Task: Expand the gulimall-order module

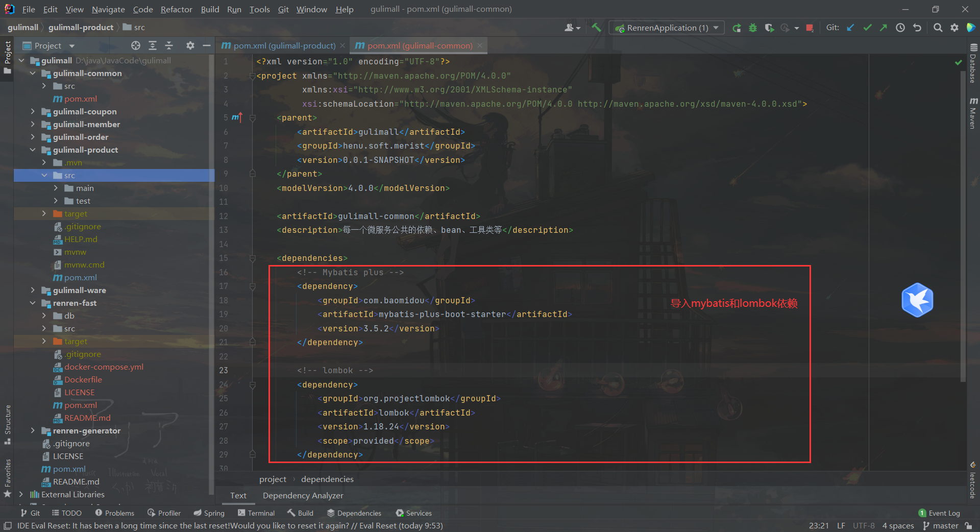Action: click(x=33, y=137)
